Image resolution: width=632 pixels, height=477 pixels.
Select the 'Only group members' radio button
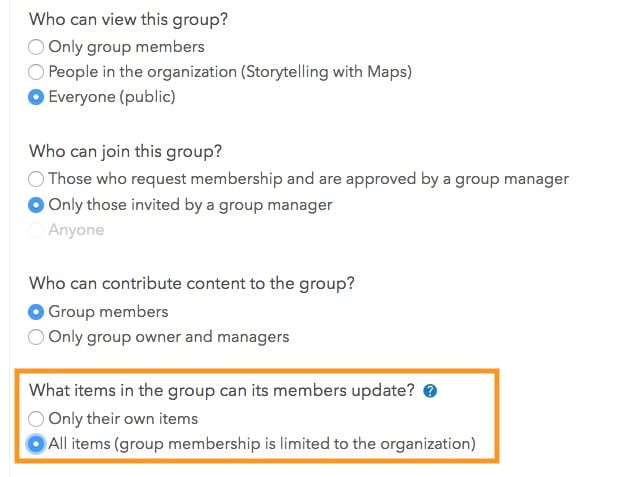(x=37, y=46)
